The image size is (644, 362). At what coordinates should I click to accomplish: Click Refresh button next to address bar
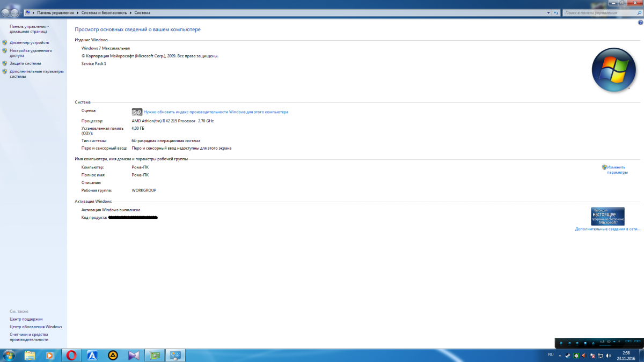tap(556, 12)
